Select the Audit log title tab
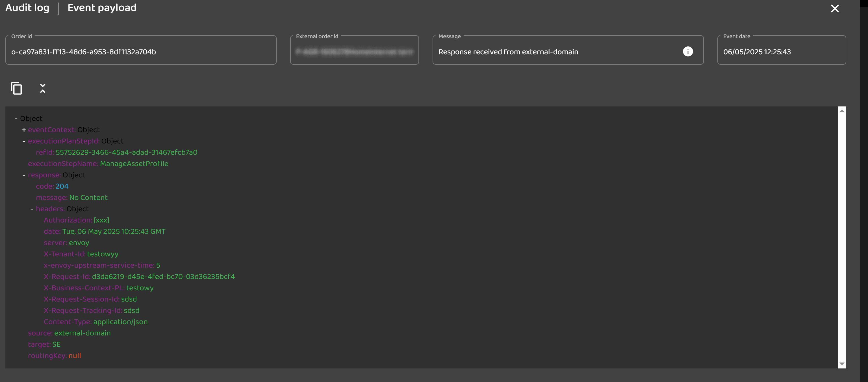This screenshot has width=868, height=382. pyautogui.click(x=27, y=8)
